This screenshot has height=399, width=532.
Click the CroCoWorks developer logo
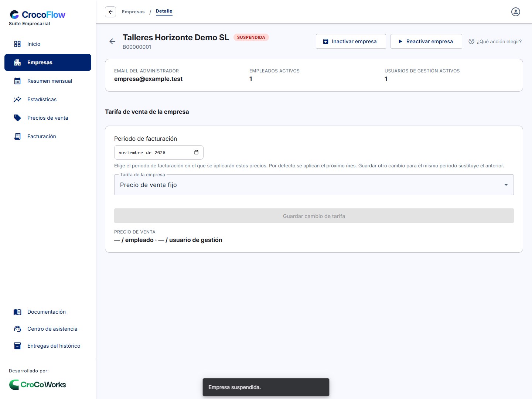coord(37,385)
